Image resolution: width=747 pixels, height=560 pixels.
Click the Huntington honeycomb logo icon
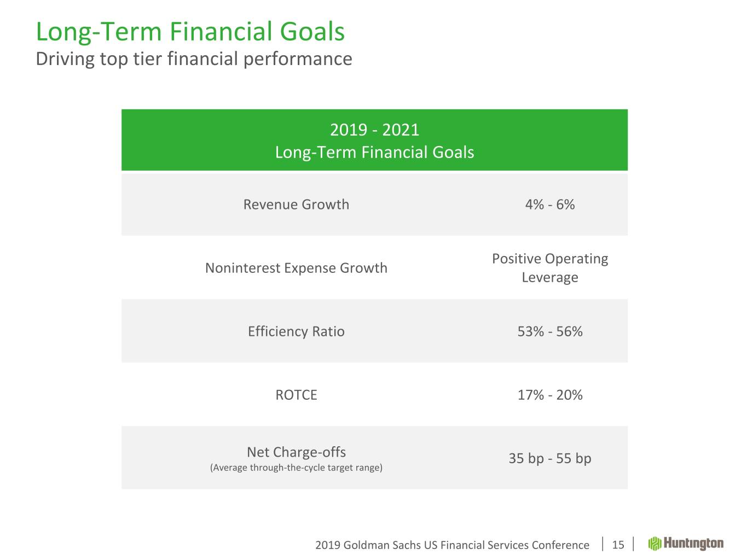pyautogui.click(x=655, y=544)
